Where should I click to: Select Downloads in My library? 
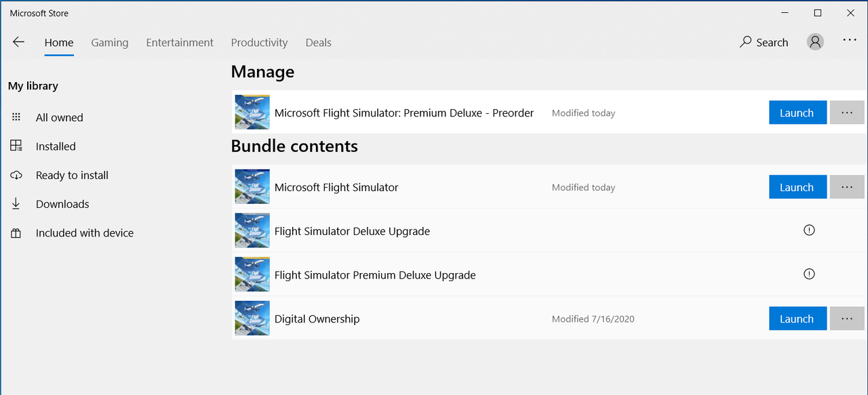pos(62,204)
